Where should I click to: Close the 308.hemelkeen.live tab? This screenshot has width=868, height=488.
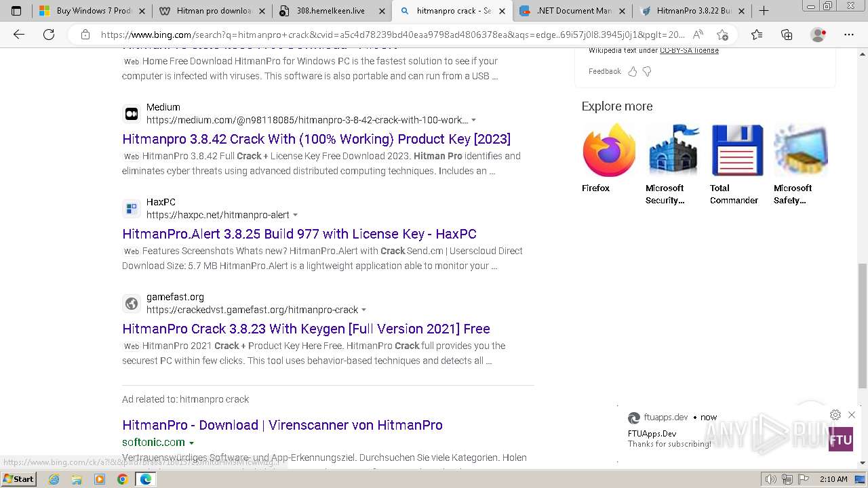click(x=382, y=11)
